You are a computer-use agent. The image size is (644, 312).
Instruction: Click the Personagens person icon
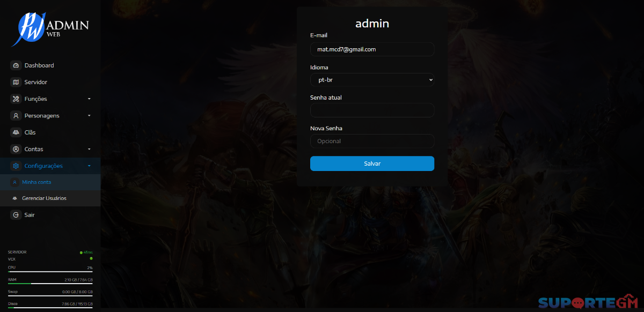pos(16,116)
